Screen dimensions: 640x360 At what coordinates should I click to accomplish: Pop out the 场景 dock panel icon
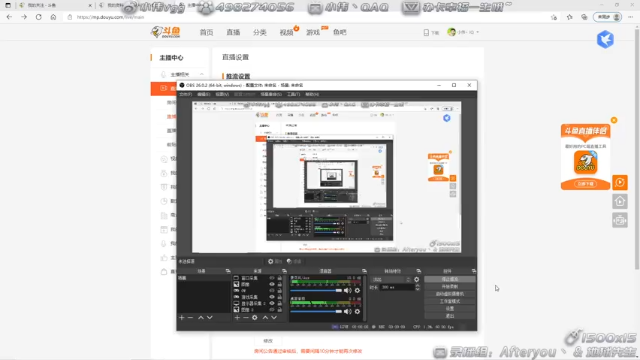pos(228,271)
